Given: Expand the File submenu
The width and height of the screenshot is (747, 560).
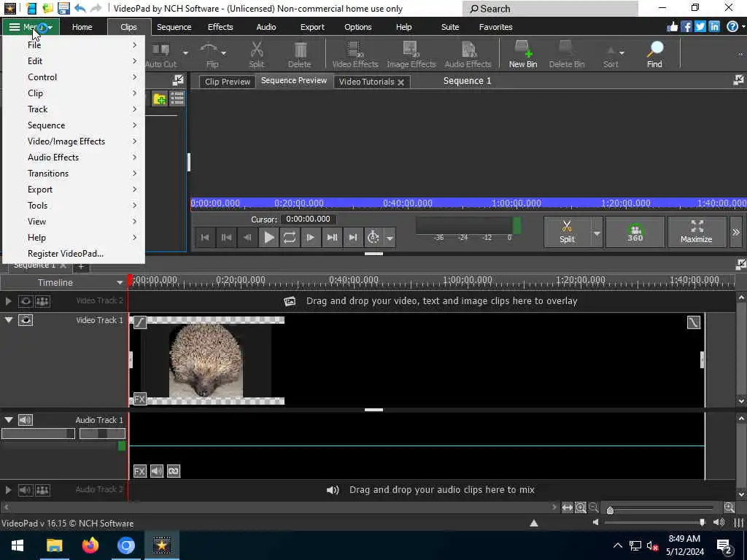Looking at the screenshot, I should click(74, 44).
